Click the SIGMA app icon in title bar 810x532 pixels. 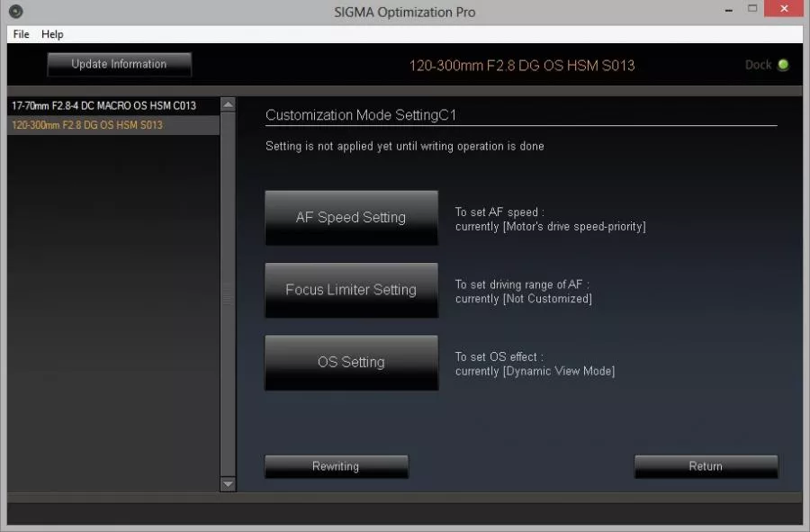[15, 12]
